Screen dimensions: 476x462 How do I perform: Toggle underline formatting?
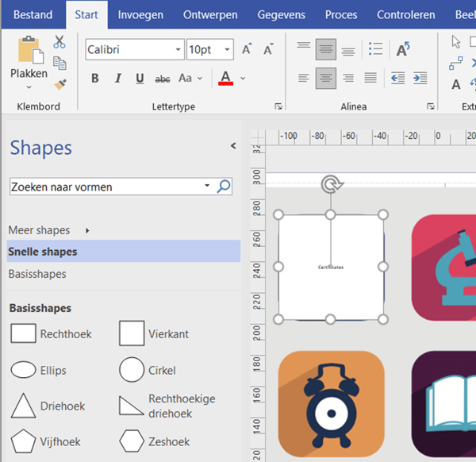click(x=140, y=78)
